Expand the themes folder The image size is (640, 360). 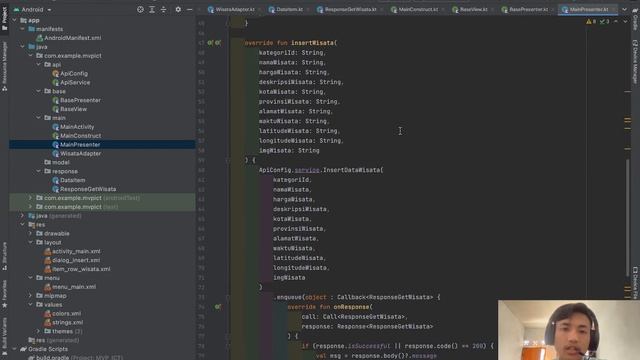tap(39, 331)
